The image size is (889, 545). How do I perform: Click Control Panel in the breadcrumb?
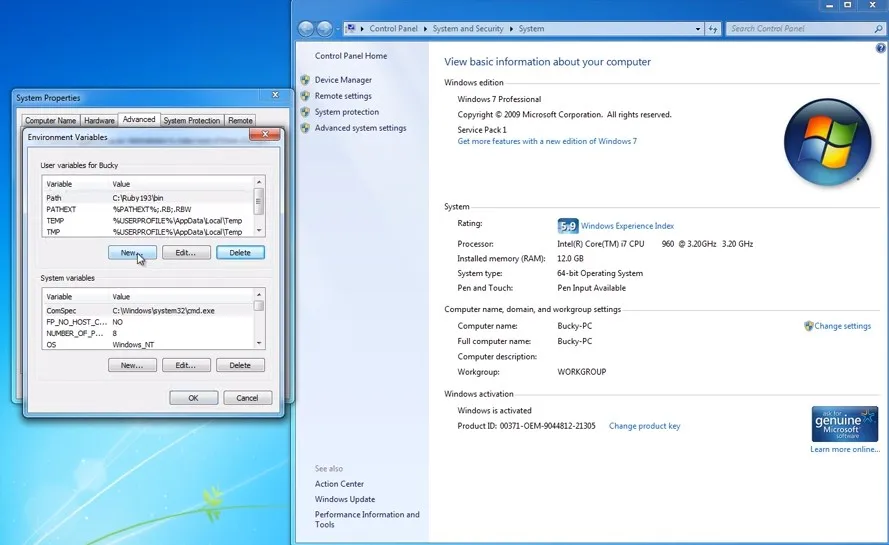coord(393,28)
